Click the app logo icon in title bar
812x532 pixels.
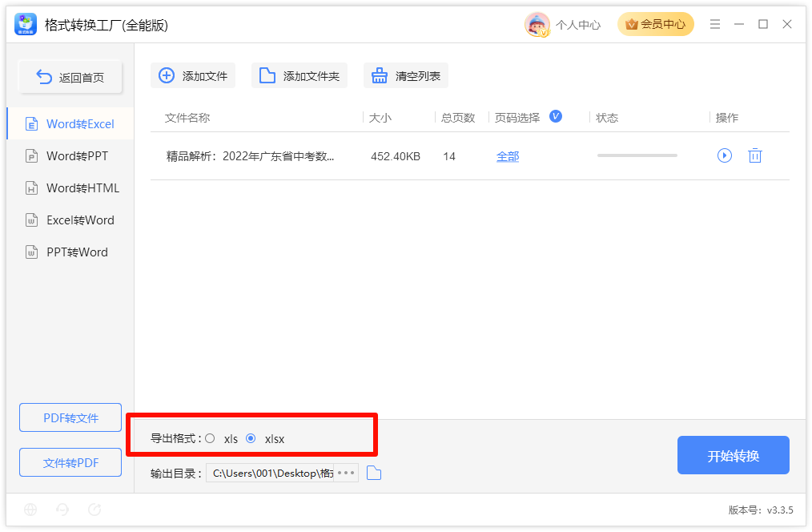click(26, 24)
